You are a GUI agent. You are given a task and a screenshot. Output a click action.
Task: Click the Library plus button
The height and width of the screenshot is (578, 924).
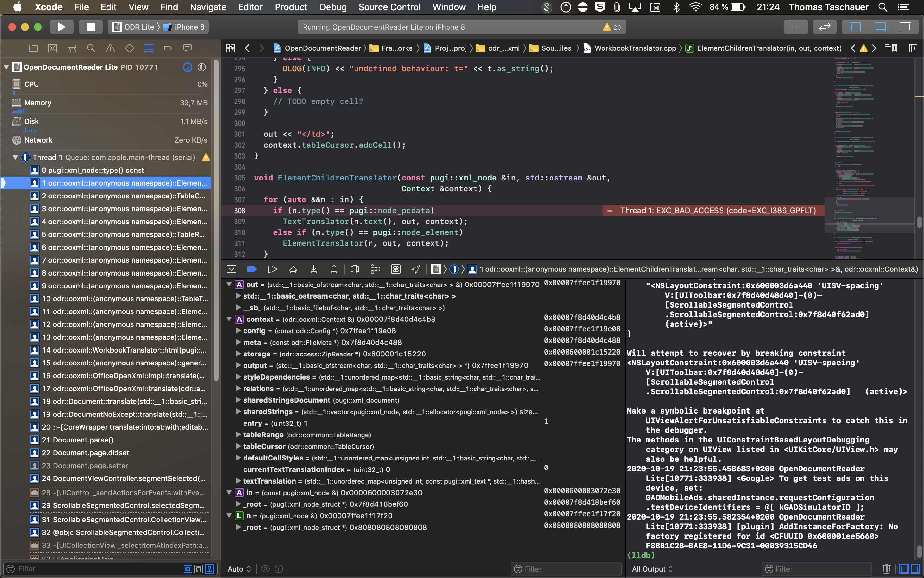(x=796, y=27)
